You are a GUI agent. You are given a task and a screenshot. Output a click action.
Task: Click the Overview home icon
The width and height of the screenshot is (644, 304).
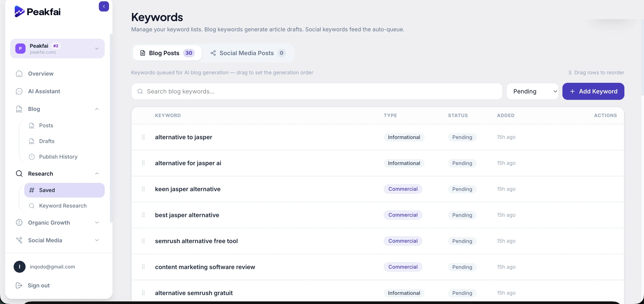19,74
